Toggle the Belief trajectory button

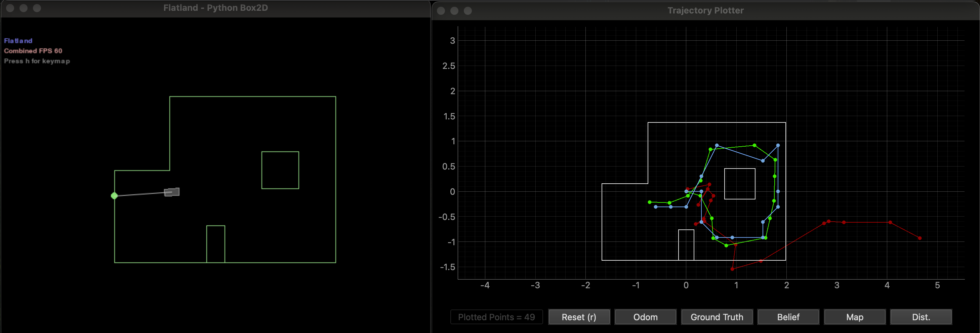(788, 317)
